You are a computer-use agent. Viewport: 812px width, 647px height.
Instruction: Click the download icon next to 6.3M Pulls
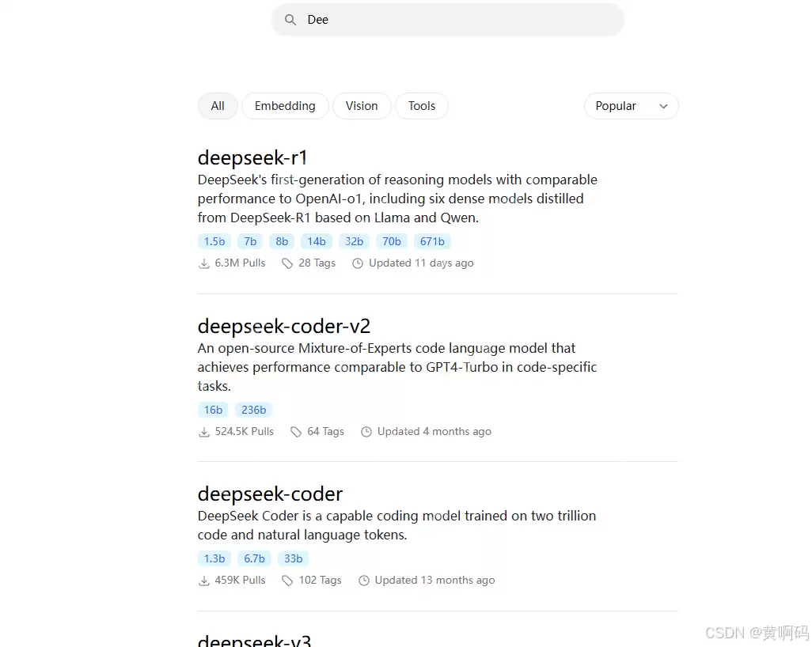point(204,263)
